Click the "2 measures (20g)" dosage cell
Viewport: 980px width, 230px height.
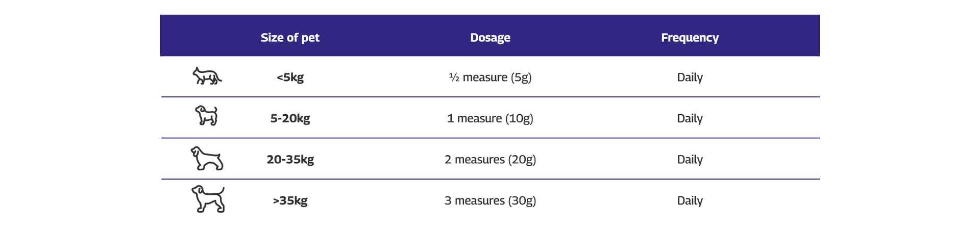(x=490, y=160)
